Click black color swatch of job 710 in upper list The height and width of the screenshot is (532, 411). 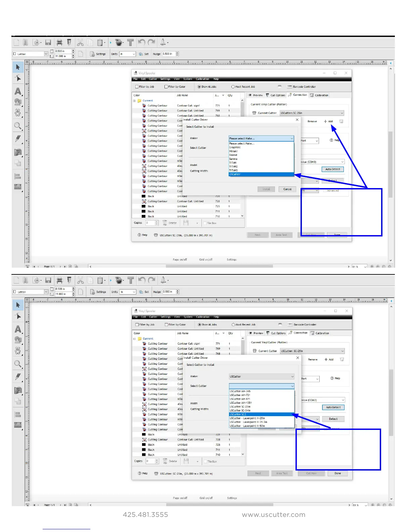(144, 216)
